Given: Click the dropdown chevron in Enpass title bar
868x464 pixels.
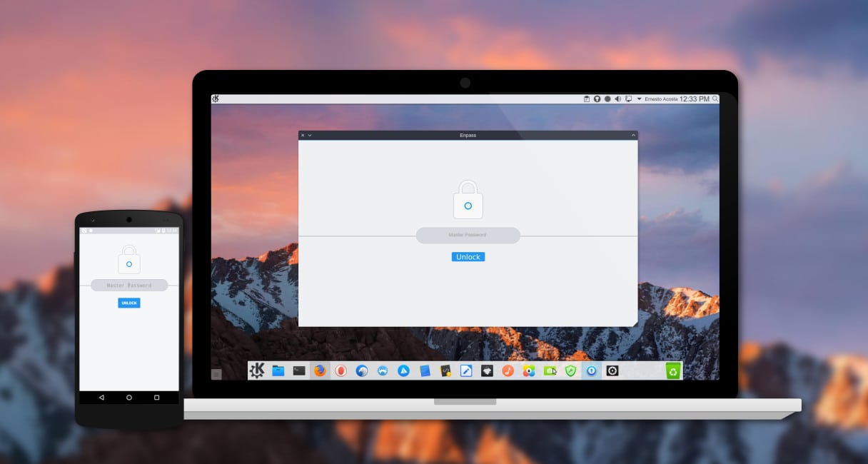Looking at the screenshot, I should (310, 135).
